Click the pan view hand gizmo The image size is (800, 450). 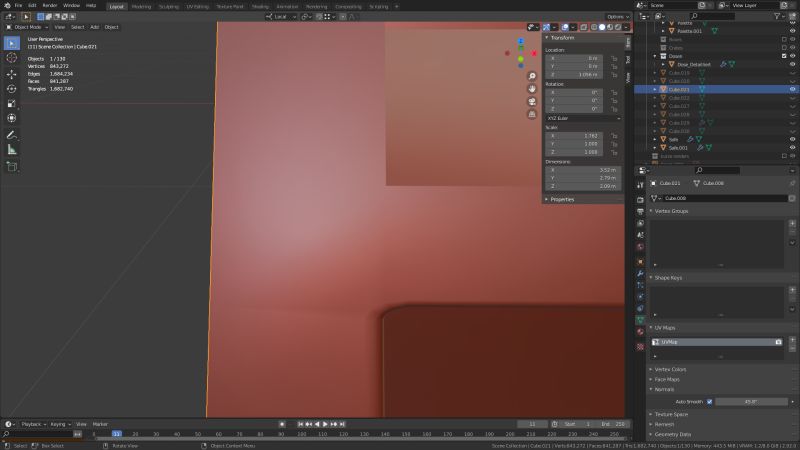(532, 89)
